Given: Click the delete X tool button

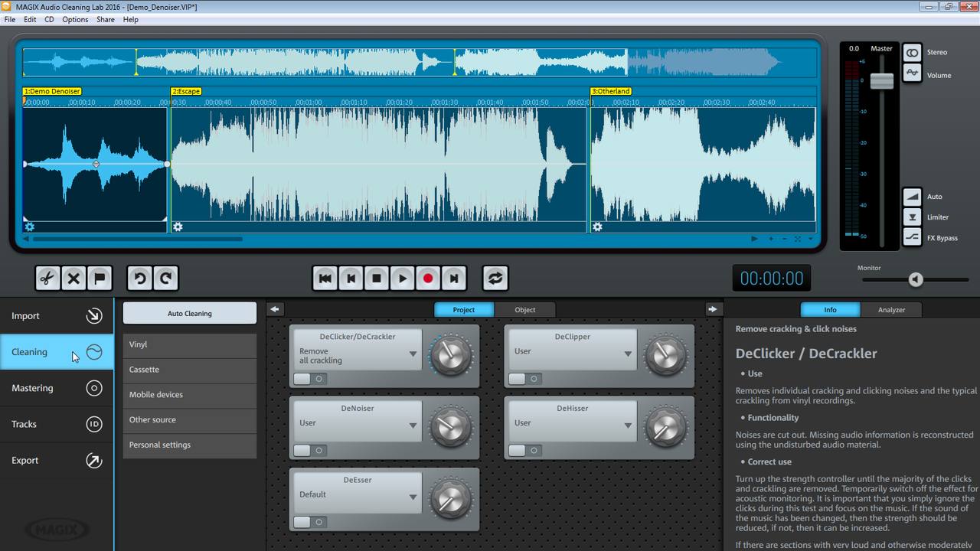Looking at the screenshot, I should coord(73,279).
